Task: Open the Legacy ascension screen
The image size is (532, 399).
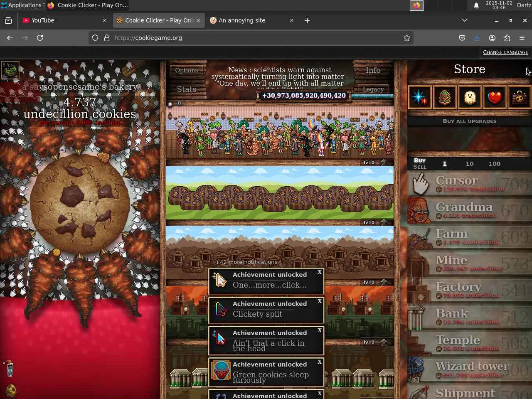Action: click(x=373, y=89)
